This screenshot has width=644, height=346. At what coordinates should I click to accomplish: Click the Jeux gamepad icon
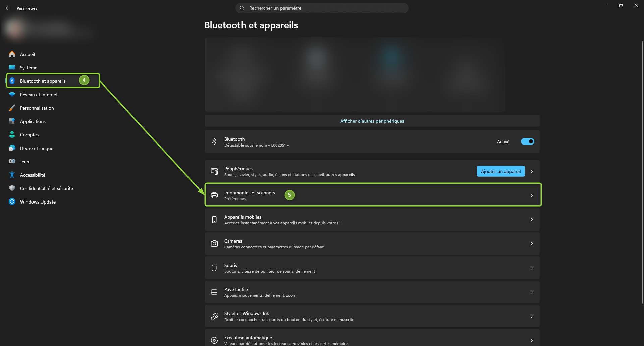pos(12,161)
